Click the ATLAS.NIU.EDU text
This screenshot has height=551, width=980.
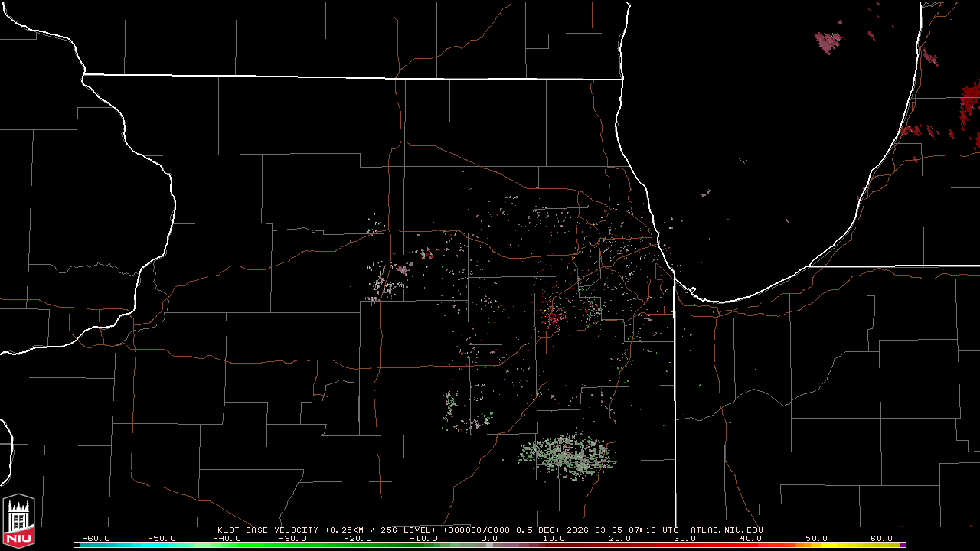727,530
